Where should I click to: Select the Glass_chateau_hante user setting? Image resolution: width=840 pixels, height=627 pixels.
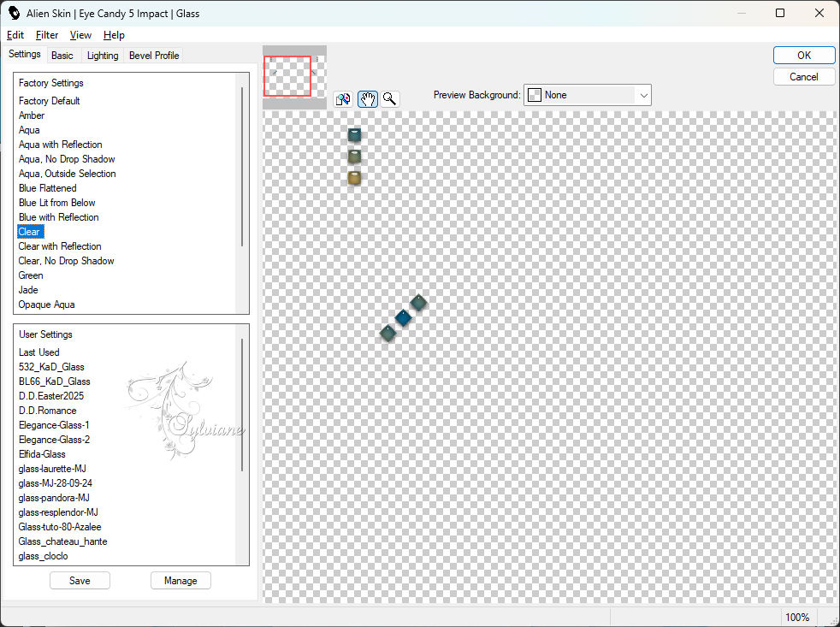[62, 541]
